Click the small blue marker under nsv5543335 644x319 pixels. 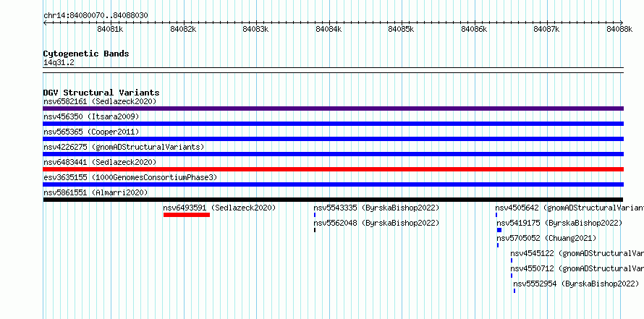pos(315,215)
